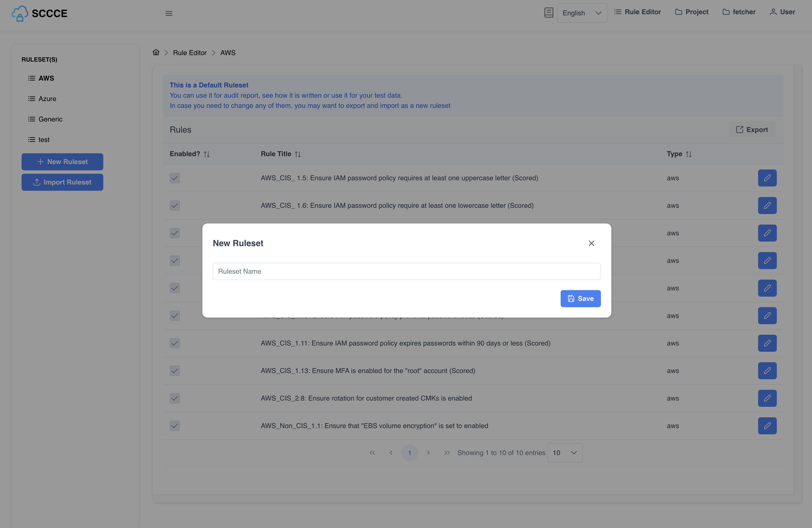This screenshot has height=528, width=812.
Task: Edit the AWS_CIS_1.5 uppercase letter rule
Action: [767, 178]
